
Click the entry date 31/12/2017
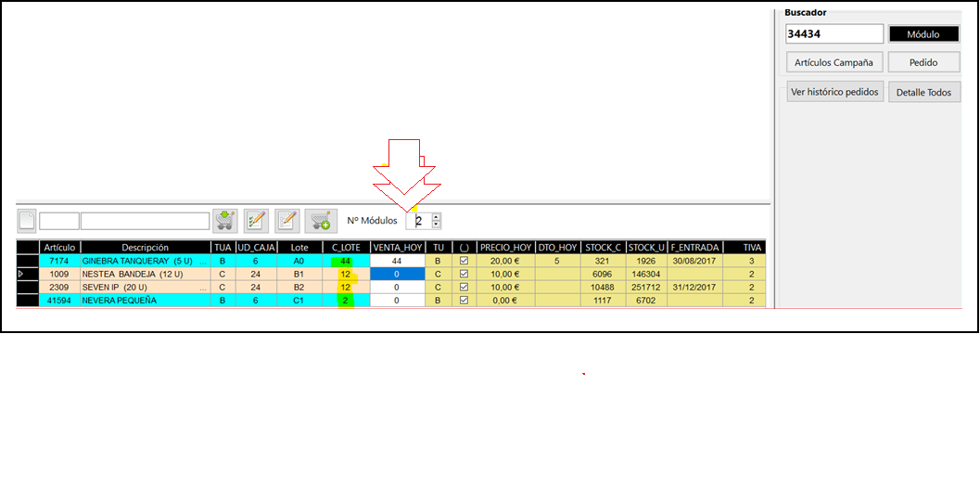(694, 287)
